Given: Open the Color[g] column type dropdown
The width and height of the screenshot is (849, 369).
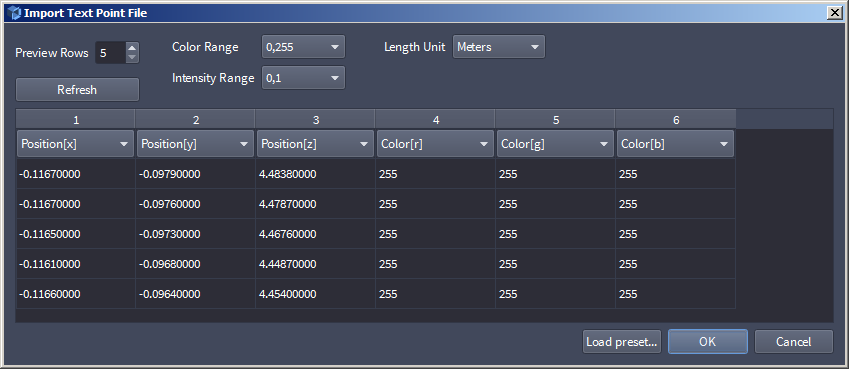Looking at the screenshot, I should coord(556,144).
